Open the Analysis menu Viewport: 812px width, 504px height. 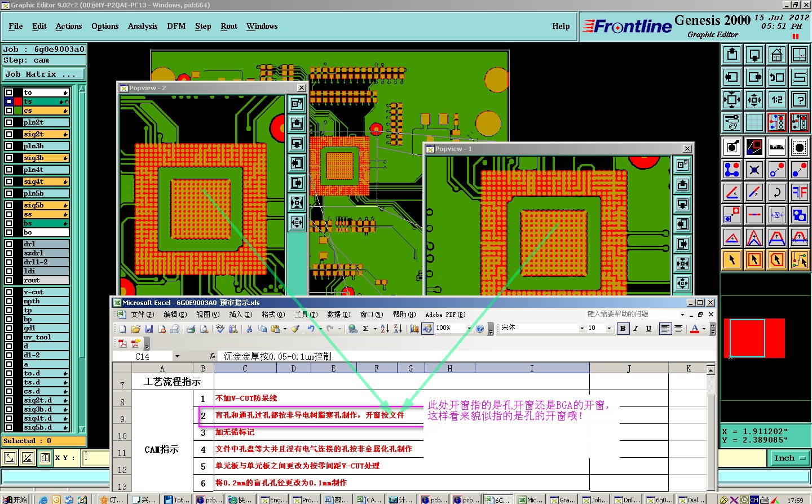pos(143,26)
